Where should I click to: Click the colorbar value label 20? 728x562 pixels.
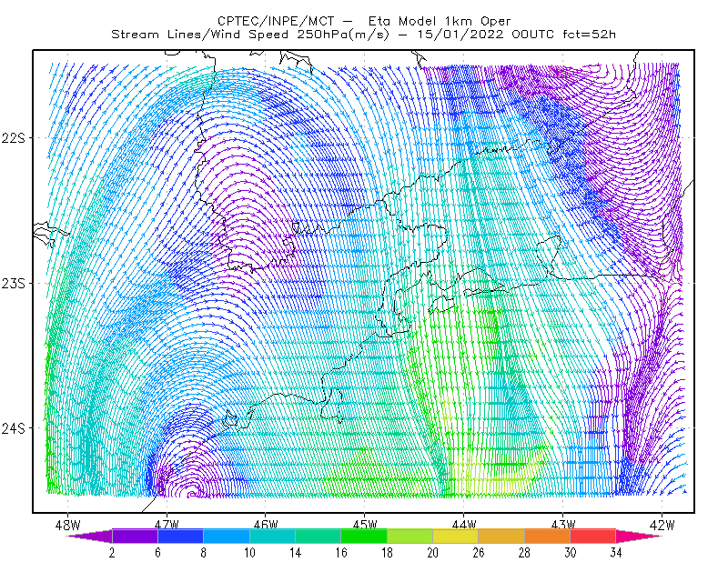pyautogui.click(x=433, y=553)
